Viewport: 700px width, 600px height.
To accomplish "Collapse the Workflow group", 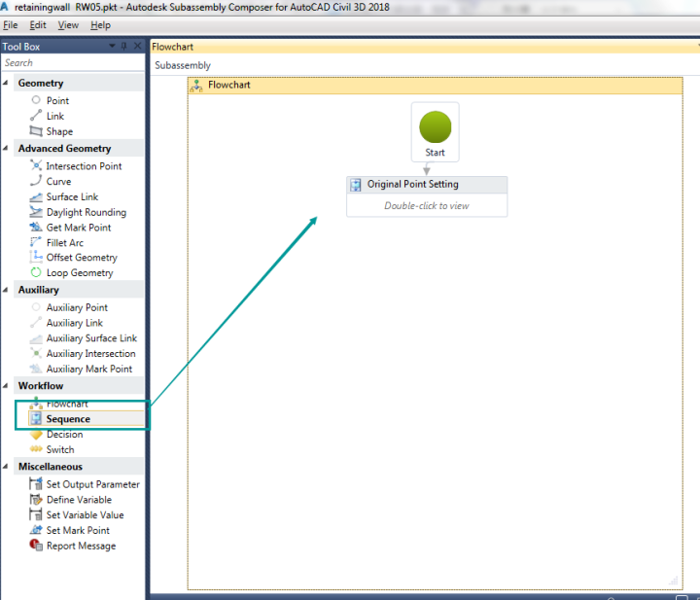I will pyautogui.click(x=6, y=386).
